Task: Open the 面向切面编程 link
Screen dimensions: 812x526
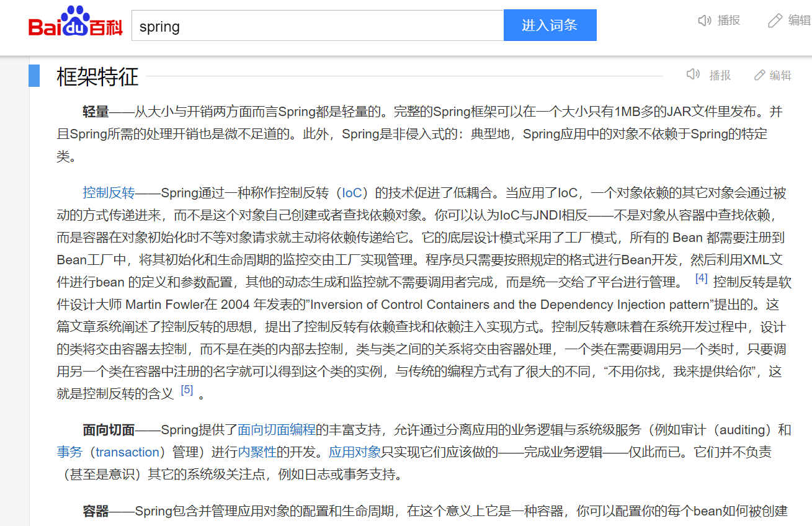Action: point(277,430)
